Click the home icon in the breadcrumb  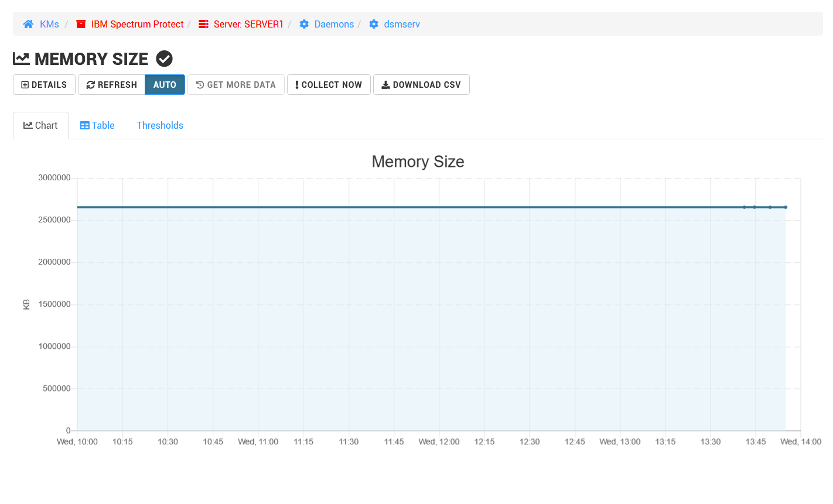click(28, 24)
